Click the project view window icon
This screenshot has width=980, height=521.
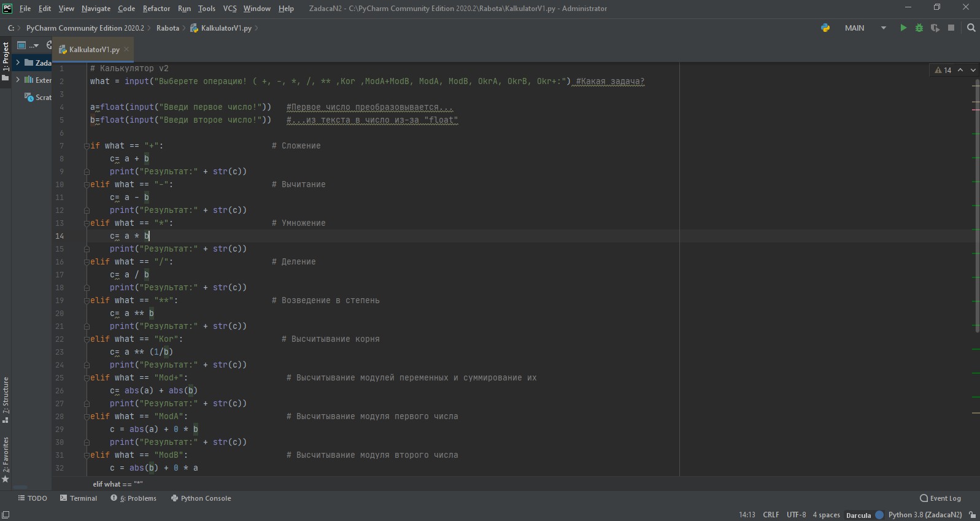tap(21, 45)
